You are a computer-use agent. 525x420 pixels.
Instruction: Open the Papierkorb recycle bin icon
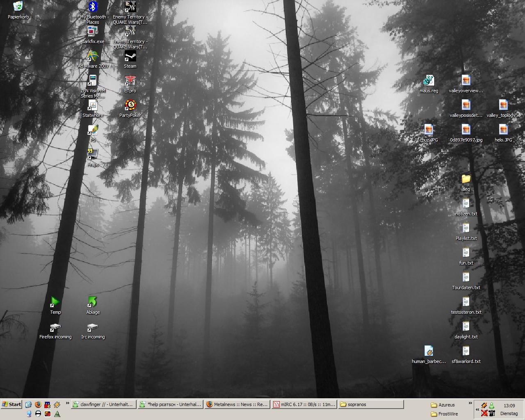coord(18,10)
